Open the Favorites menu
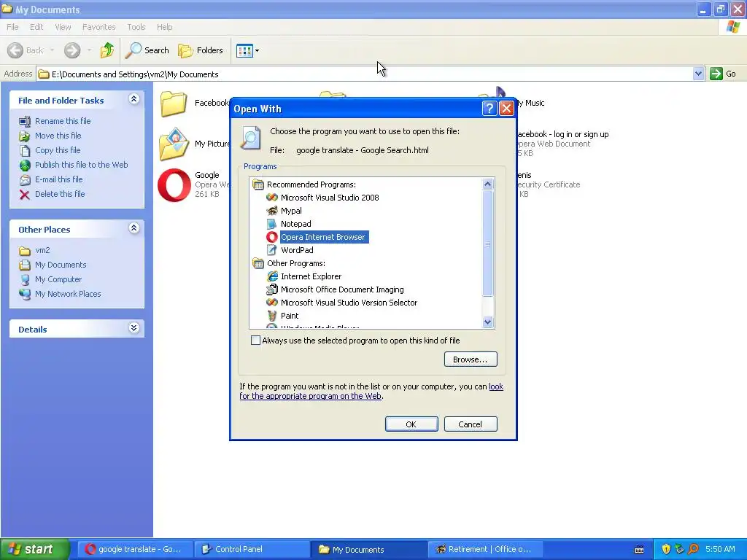This screenshot has height=560, width=747. [99, 27]
